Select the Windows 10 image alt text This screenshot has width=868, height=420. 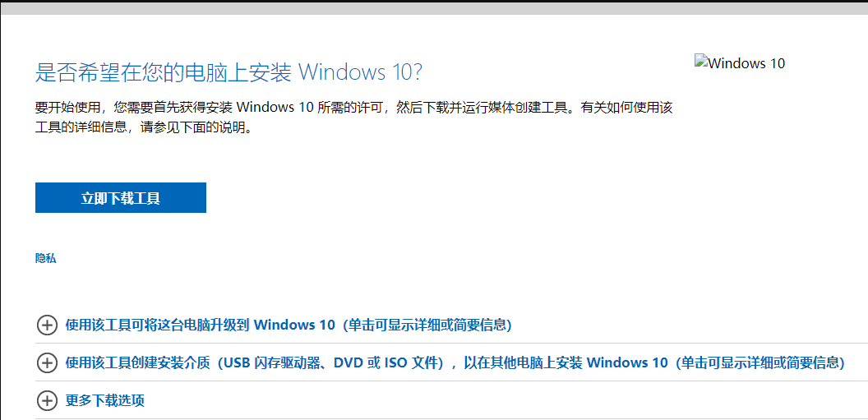[x=746, y=63]
